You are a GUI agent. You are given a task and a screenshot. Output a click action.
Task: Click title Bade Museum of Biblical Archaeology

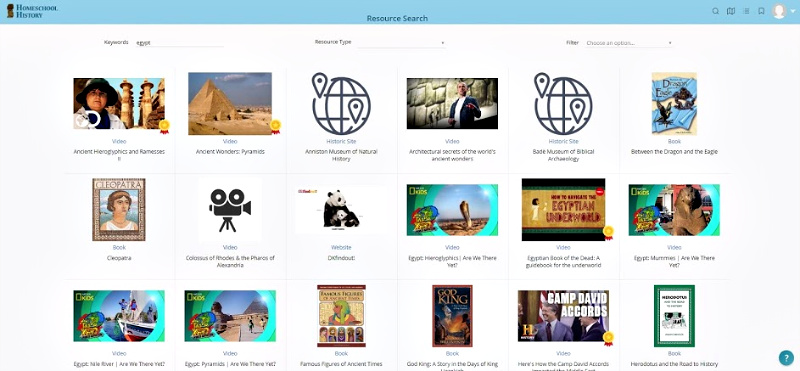coord(563,155)
